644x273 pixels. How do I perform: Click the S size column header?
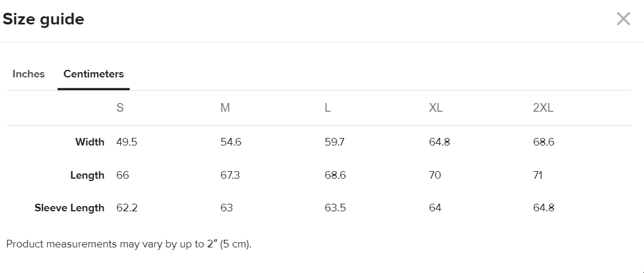tap(120, 108)
